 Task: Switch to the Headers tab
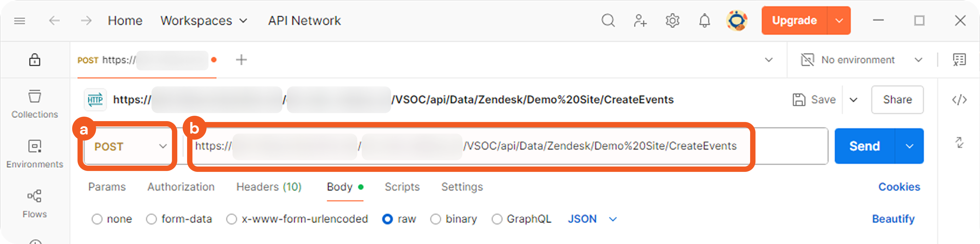pyautogui.click(x=269, y=187)
